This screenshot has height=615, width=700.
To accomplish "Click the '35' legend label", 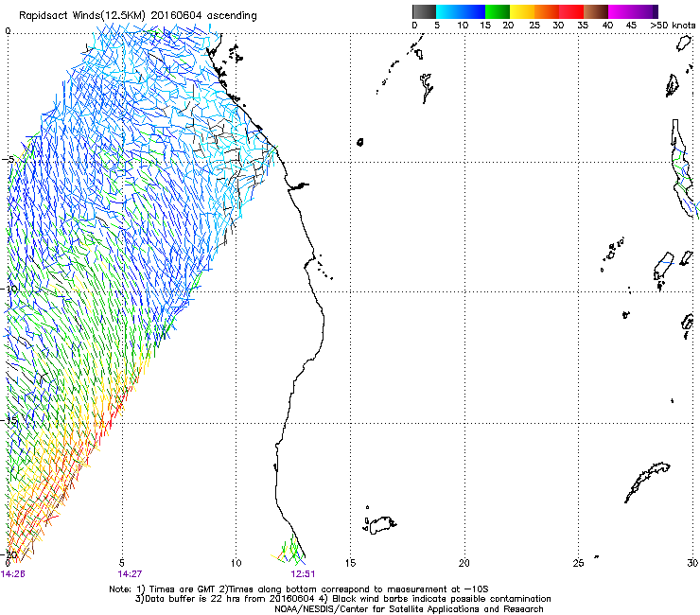I will (x=583, y=26).
